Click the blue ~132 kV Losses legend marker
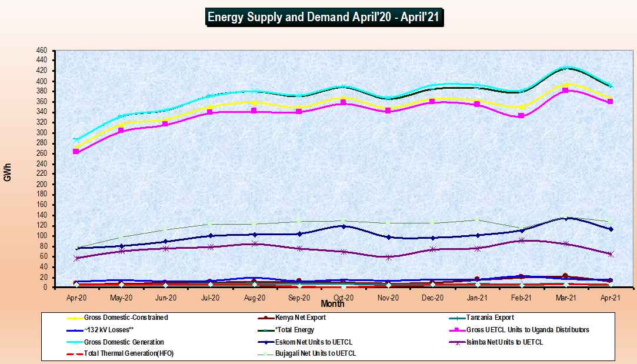637x364 pixels. [x=75, y=330]
